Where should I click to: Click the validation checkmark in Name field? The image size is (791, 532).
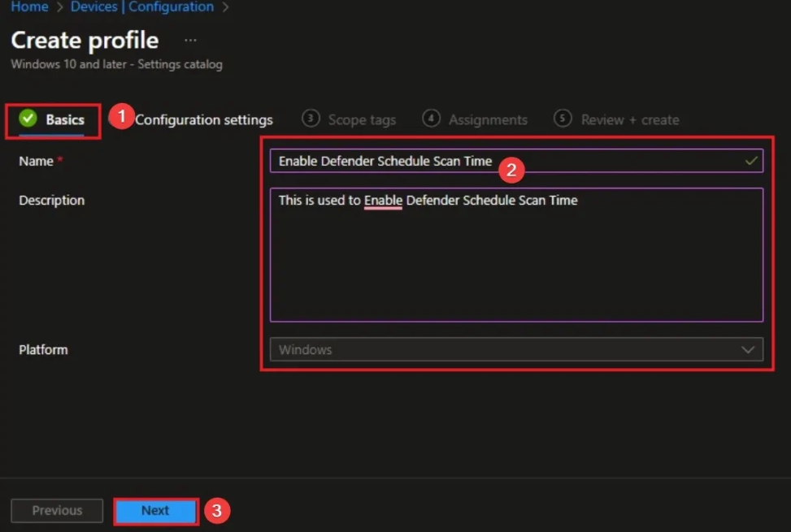751,161
